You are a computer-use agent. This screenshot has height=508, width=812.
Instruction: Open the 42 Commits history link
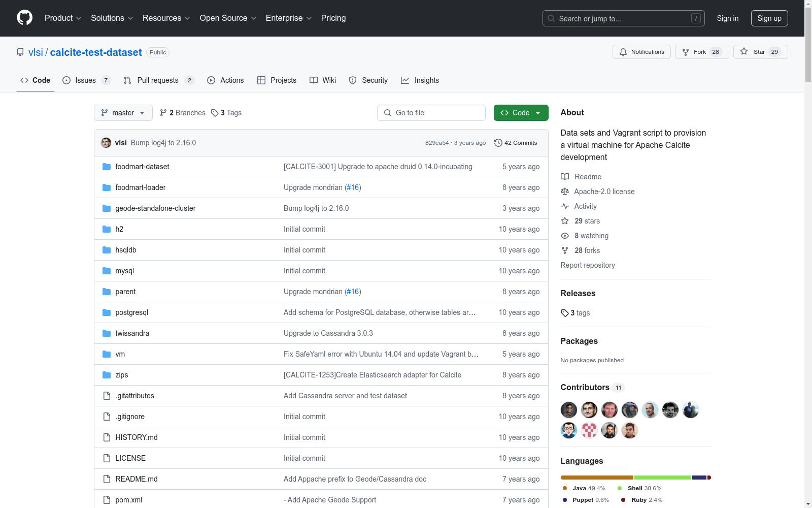516,143
